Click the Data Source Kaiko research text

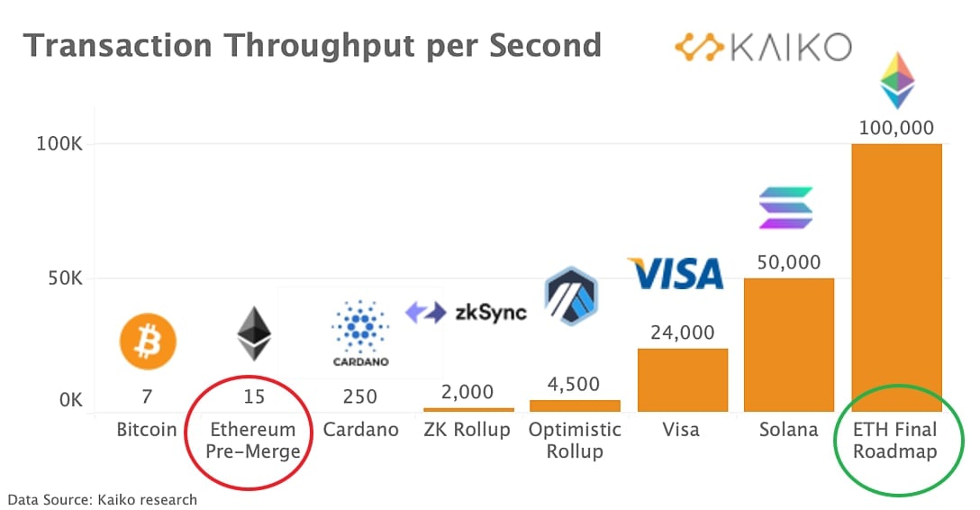click(x=103, y=500)
